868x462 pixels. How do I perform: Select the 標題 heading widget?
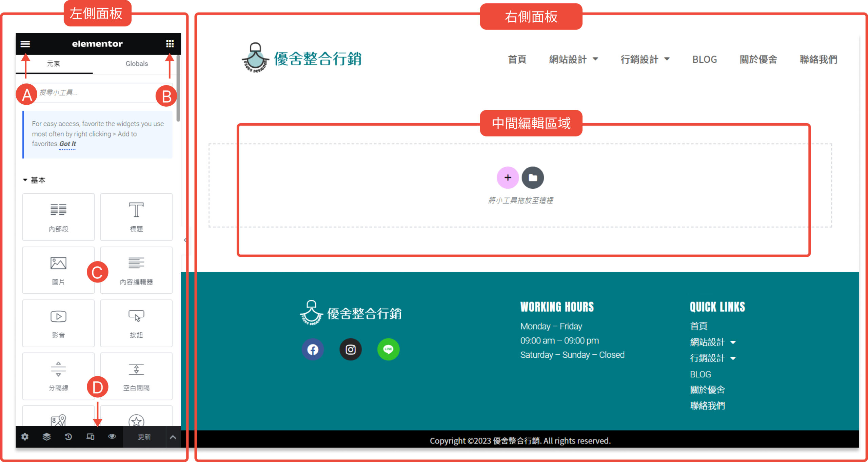click(x=136, y=217)
